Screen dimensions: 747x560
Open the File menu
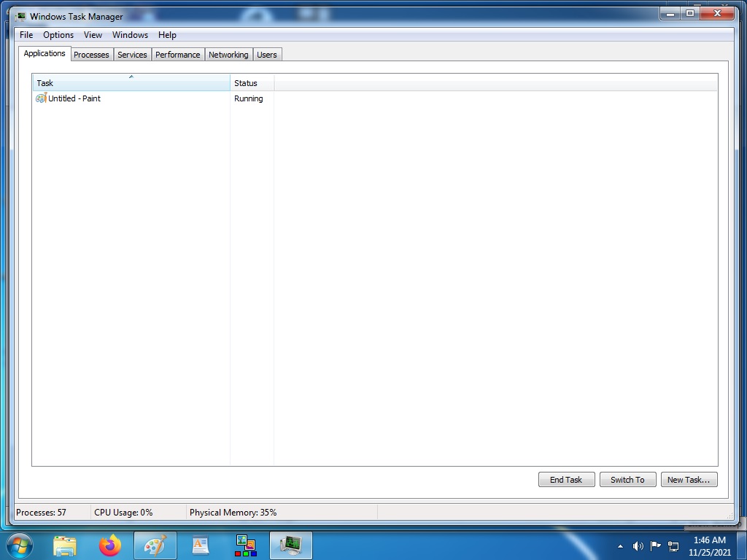pos(26,35)
